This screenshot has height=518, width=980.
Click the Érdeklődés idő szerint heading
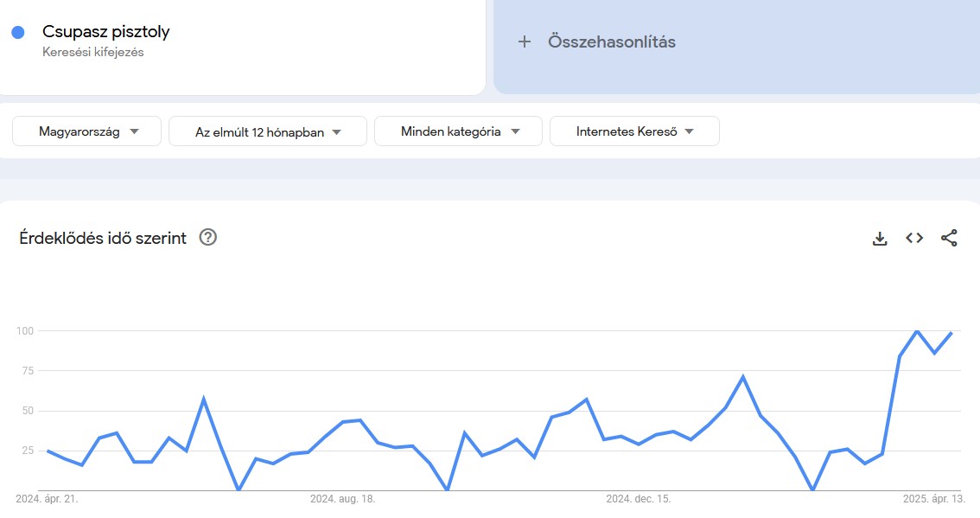pyautogui.click(x=103, y=239)
